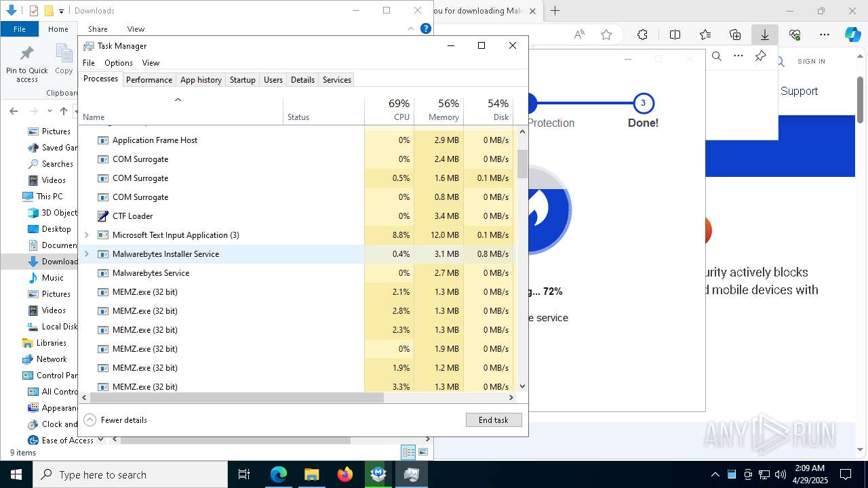
Task: Sort processes by Memory column header
Action: click(x=439, y=110)
